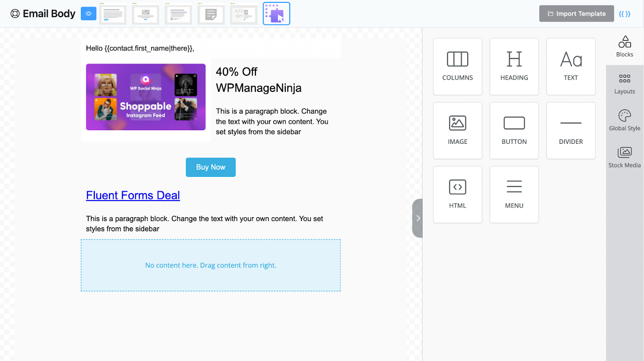Add a Heading block
Screen dimensions: 644x361
point(514,66)
